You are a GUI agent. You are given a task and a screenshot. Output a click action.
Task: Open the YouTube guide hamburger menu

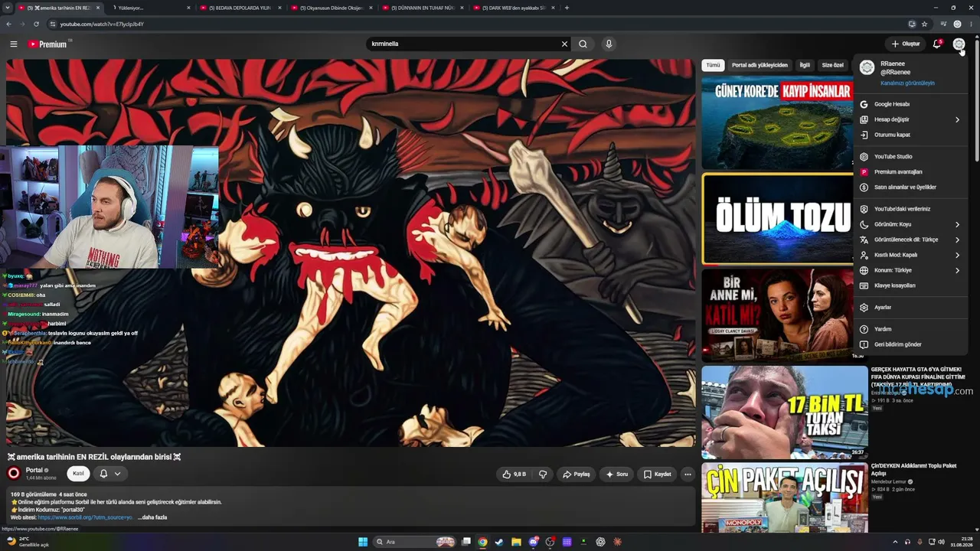[13, 44]
